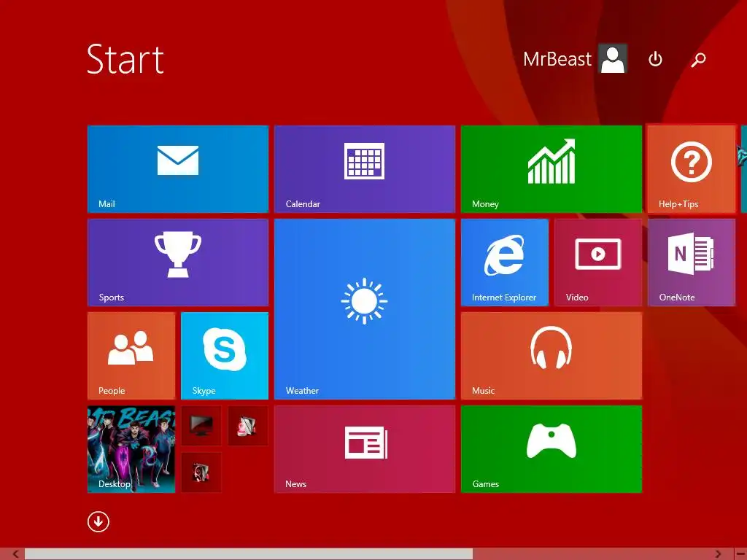Open the MrBeast account name menu
Screen dimensions: 747x560
(557, 59)
